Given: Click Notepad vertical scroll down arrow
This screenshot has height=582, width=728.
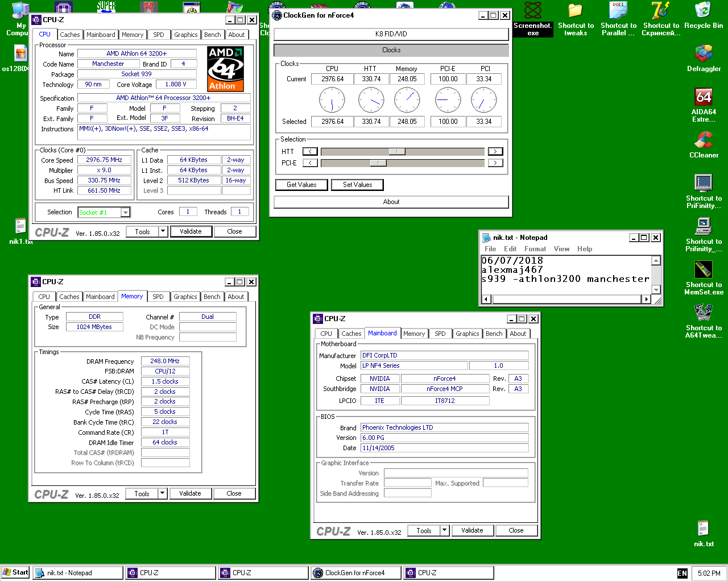Looking at the screenshot, I should pos(656,289).
